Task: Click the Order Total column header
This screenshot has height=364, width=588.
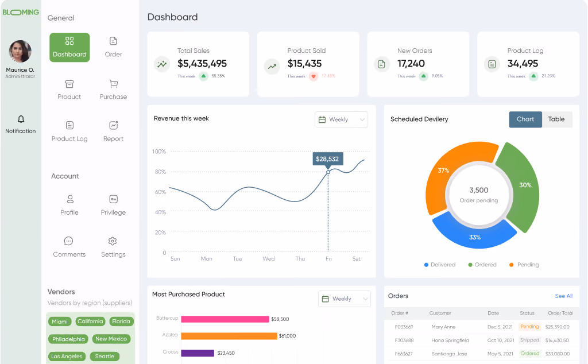Action: (560, 313)
